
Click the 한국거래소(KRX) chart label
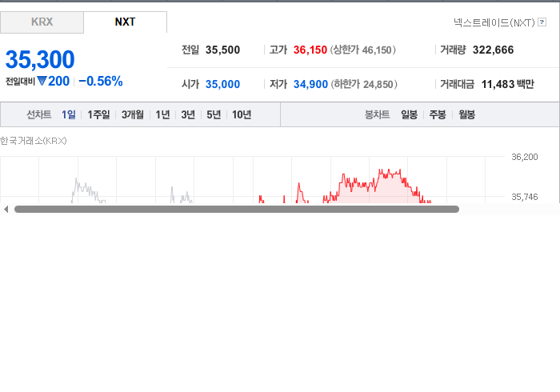[x=34, y=141]
